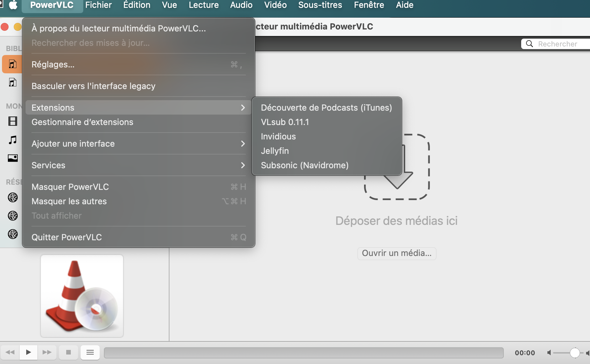590x364 pixels.
Task: Choose À propos du lecteur multimédia PowerVLC
Action: point(138,28)
